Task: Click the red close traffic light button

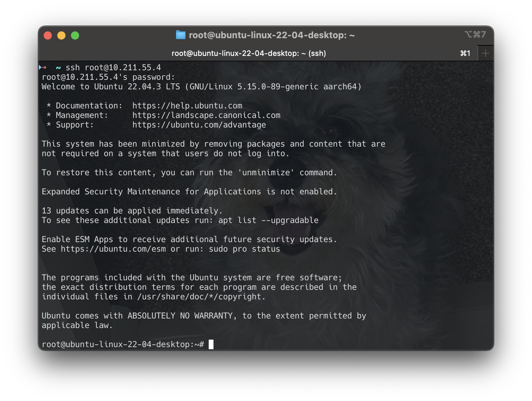Action: pos(48,35)
